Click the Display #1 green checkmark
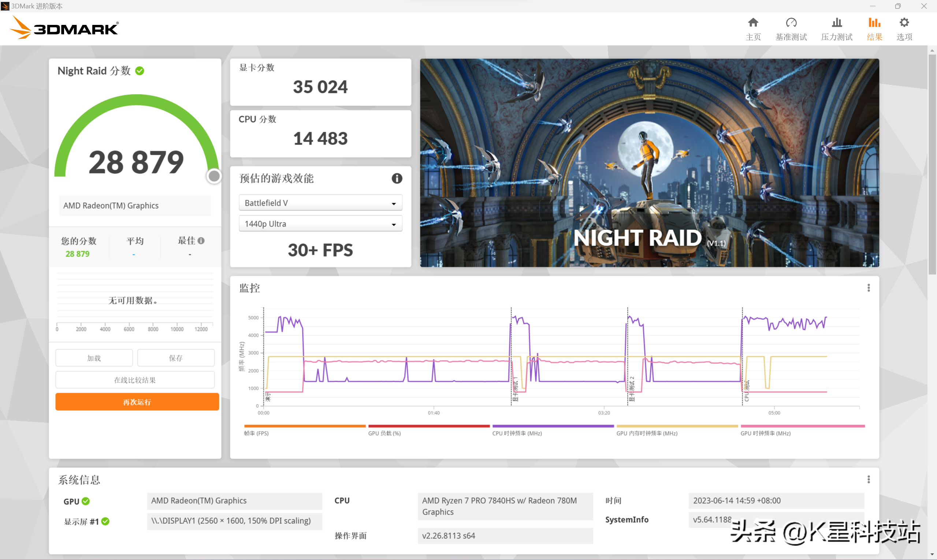This screenshot has width=937, height=560. 105,521
